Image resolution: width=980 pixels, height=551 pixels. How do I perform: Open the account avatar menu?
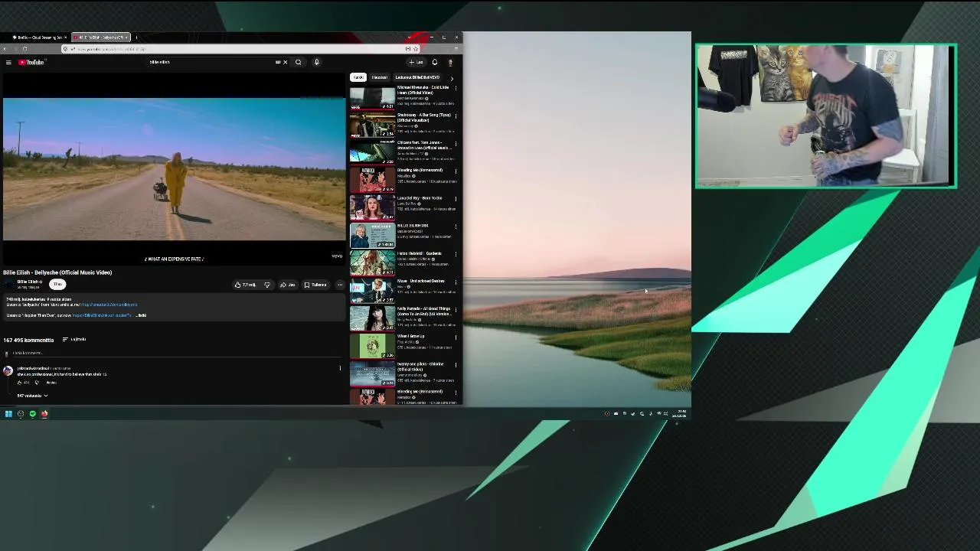(x=450, y=62)
